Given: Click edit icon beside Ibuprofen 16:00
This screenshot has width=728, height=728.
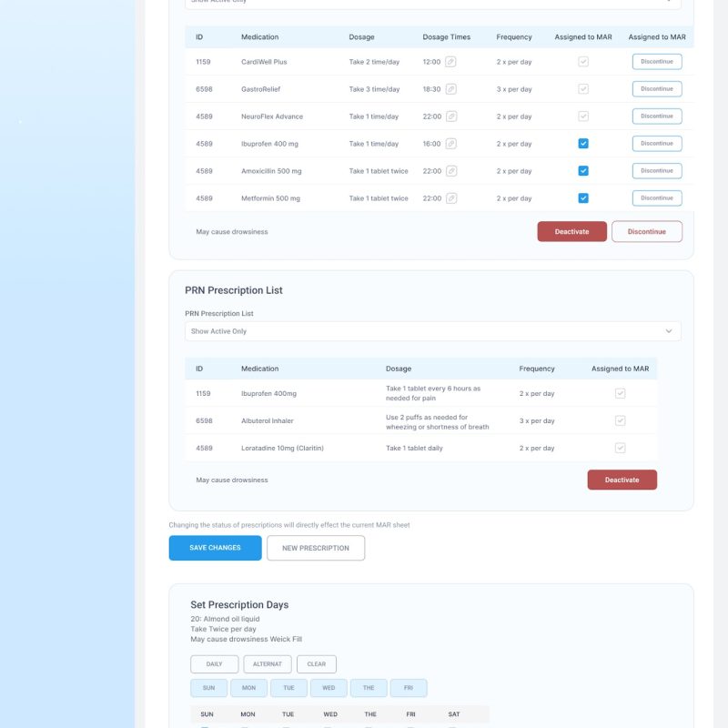Looking at the screenshot, I should pyautogui.click(x=451, y=144).
